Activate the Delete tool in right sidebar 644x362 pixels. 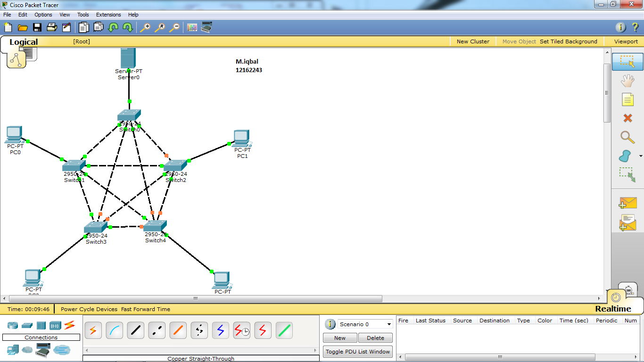point(627,118)
